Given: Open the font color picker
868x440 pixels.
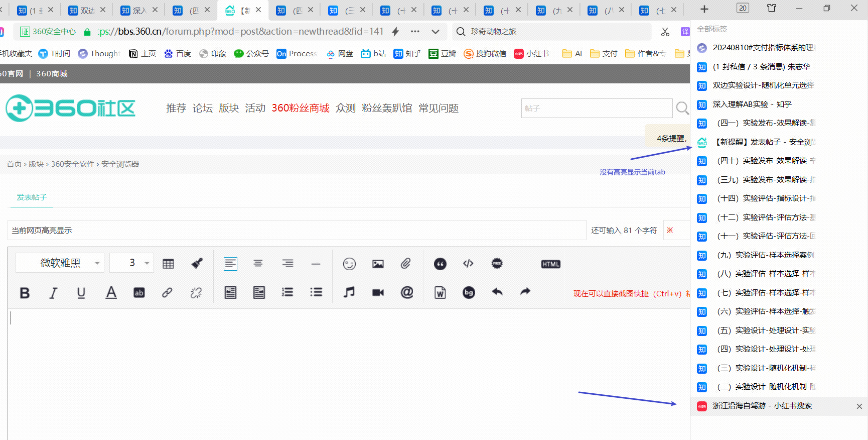Looking at the screenshot, I should [x=111, y=293].
